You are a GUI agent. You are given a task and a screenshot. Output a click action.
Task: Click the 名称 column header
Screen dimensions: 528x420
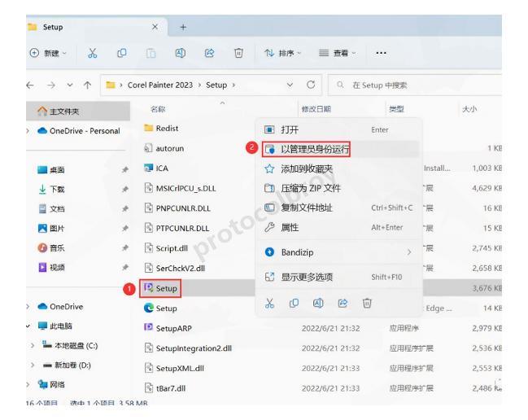(x=158, y=109)
